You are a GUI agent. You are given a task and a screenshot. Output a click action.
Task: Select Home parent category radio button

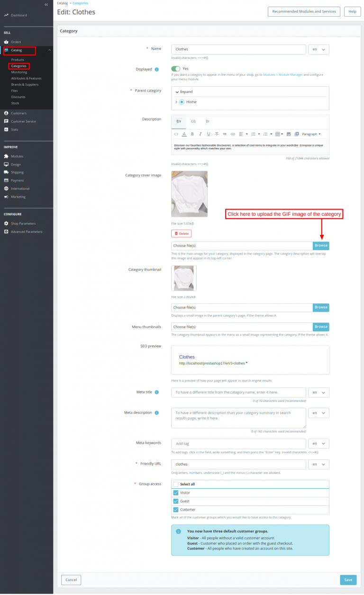coord(182,102)
